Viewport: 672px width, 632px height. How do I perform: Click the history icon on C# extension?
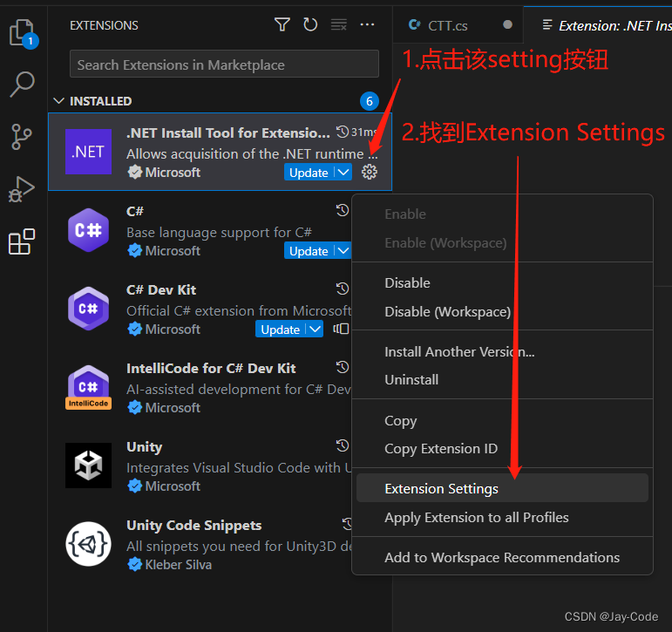tap(343, 210)
